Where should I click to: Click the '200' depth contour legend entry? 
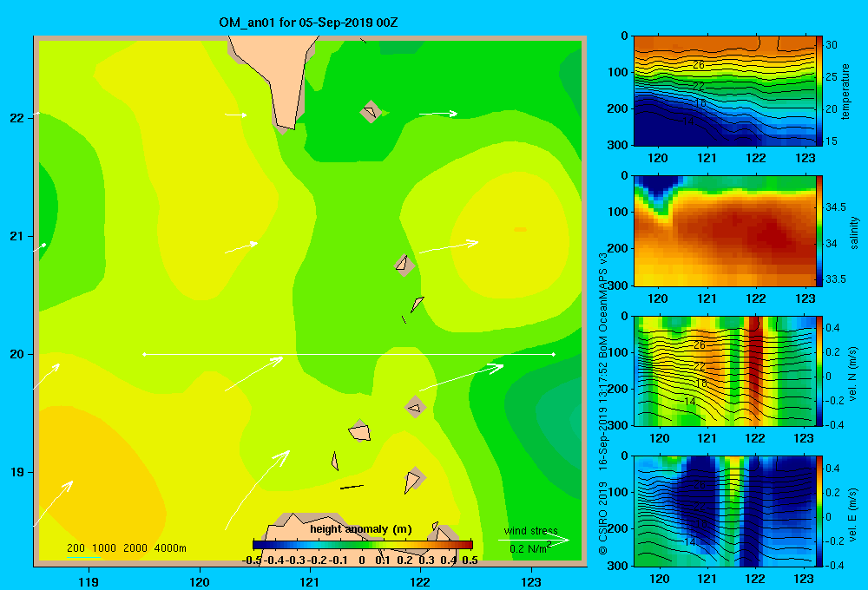[x=76, y=548]
